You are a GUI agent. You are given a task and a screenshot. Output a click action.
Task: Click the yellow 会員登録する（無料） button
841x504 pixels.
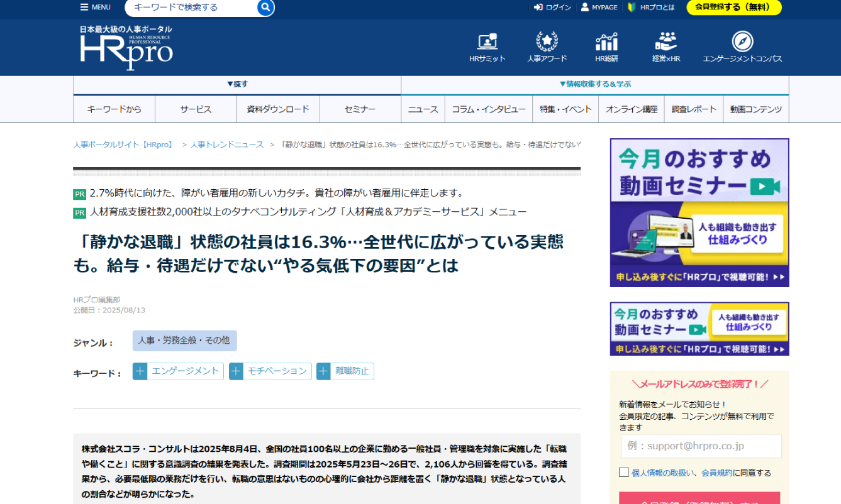tap(733, 8)
